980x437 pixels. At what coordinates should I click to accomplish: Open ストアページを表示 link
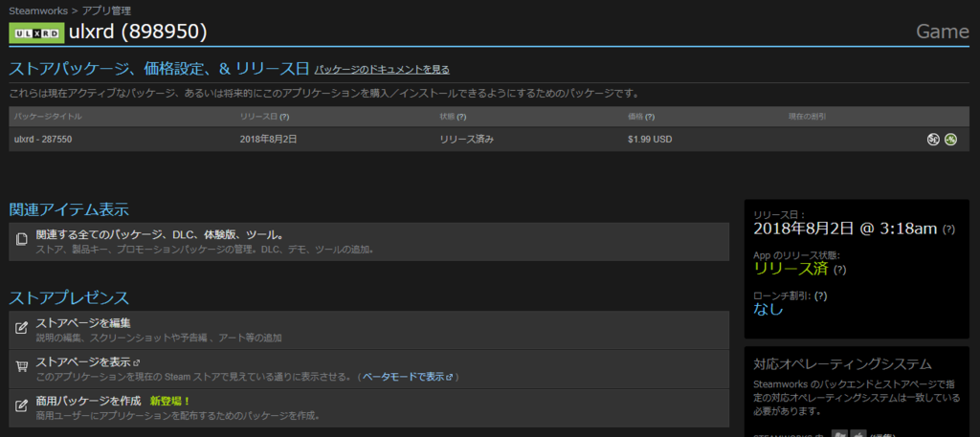83,362
